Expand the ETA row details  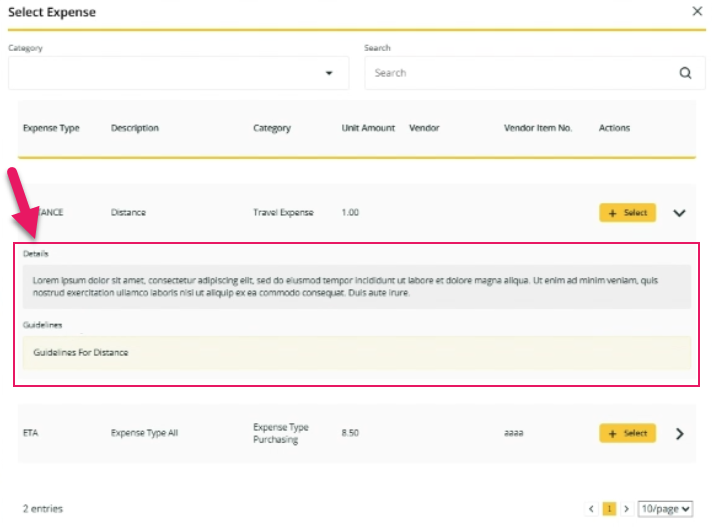pos(680,433)
